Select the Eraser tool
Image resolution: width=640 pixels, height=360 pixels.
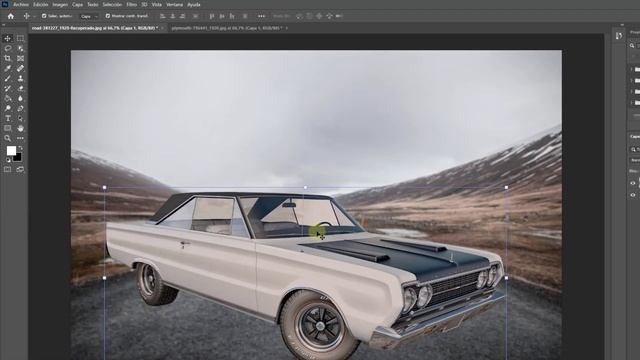click(20, 88)
